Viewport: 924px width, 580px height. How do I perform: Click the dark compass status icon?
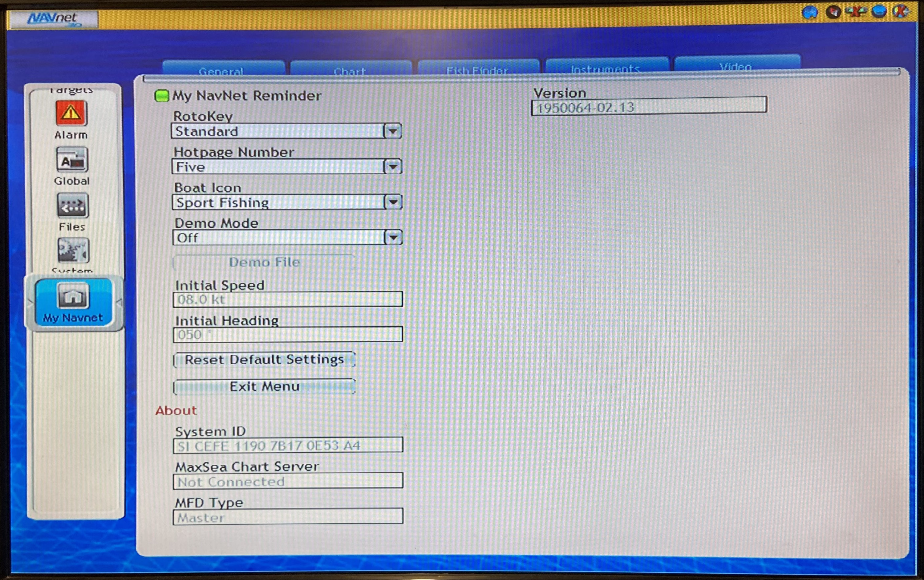click(833, 12)
